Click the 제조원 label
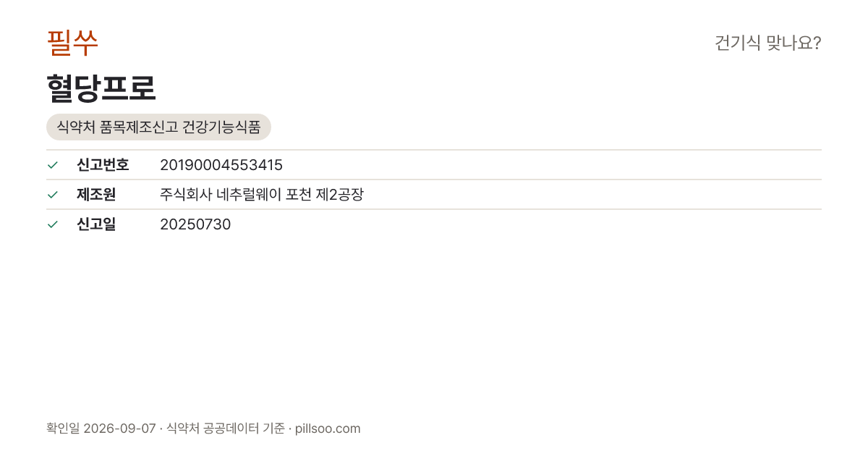Image resolution: width=868 pixels, height=456 pixels. click(x=96, y=195)
